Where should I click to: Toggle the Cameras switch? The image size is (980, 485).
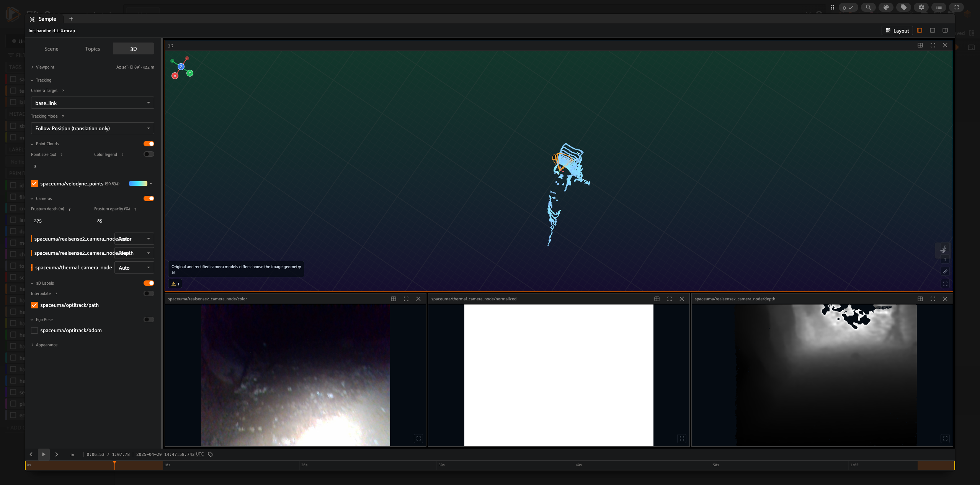point(149,198)
